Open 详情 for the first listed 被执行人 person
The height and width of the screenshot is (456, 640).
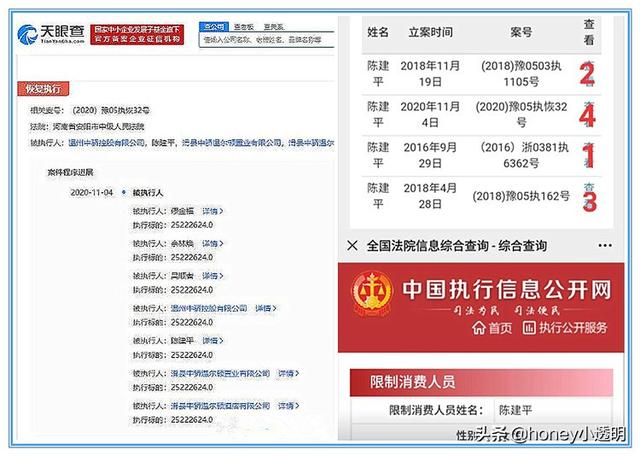coord(213,211)
